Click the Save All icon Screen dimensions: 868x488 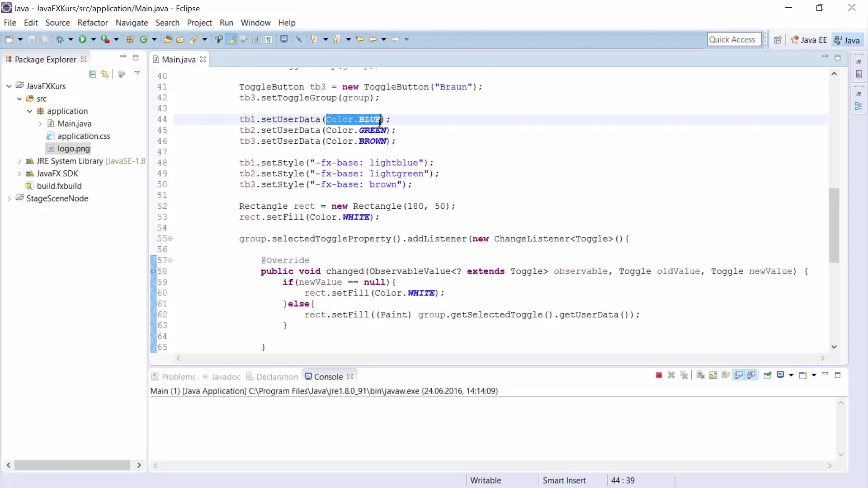44,39
